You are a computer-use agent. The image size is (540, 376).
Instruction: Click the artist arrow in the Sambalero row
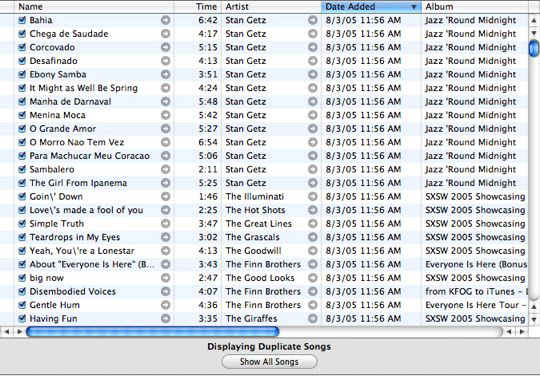313,169
